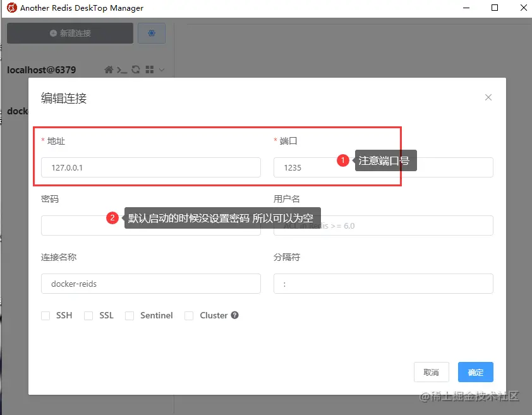The height and width of the screenshot is (415, 532).
Task: Click the 地址 field showing 127.0.0.1
Action: tap(151, 167)
